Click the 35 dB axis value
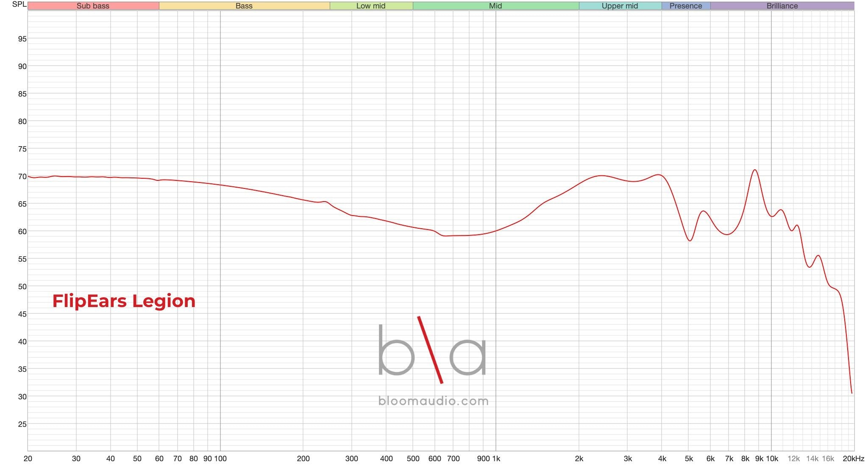Viewport: 868px width, 465px height. click(x=22, y=369)
